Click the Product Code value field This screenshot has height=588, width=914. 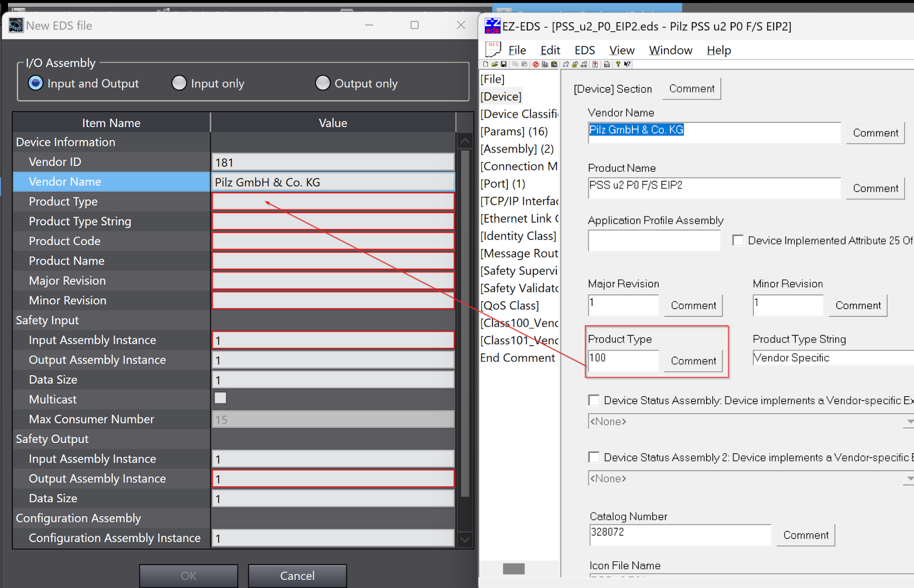tap(333, 241)
